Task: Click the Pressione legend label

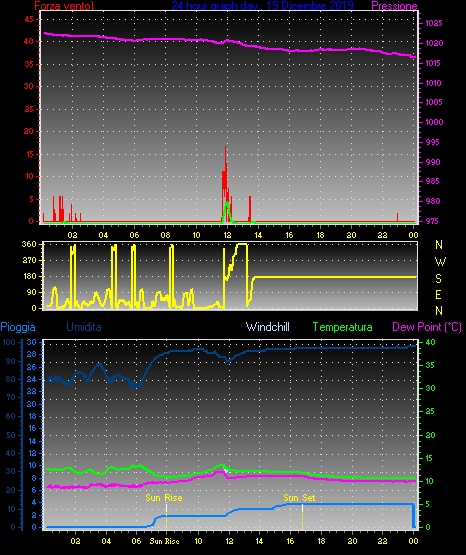Action: [394, 6]
